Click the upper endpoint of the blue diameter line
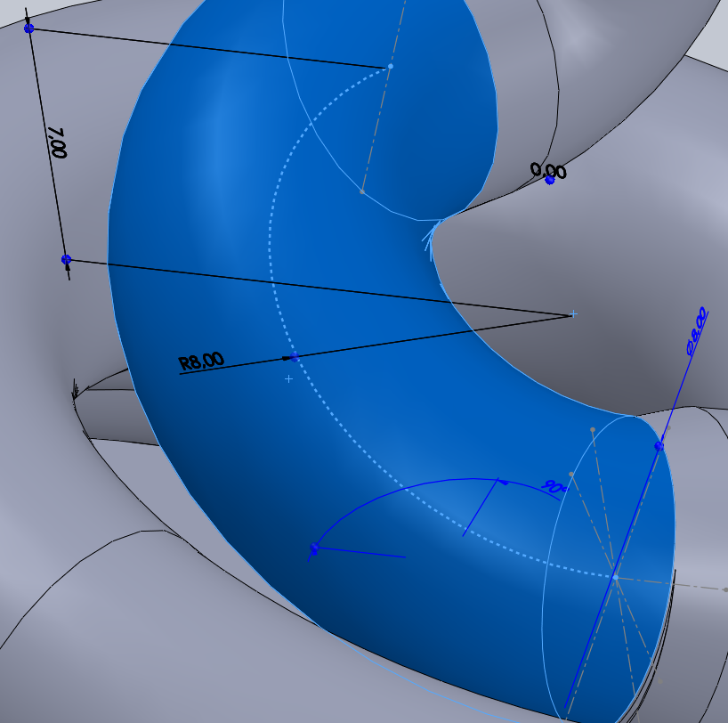The height and width of the screenshot is (723, 728). point(659,445)
